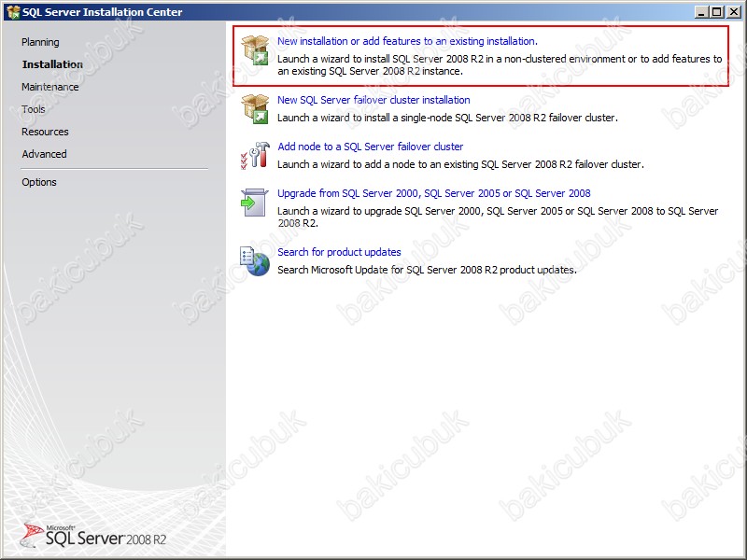747x560 pixels.
Task: Close the SQL Server Installation Center window
Action: click(734, 12)
